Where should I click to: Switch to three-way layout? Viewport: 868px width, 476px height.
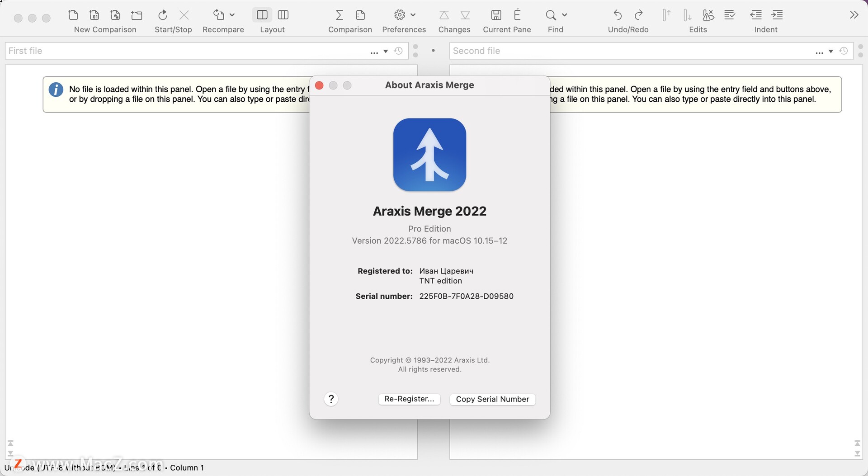(x=283, y=15)
